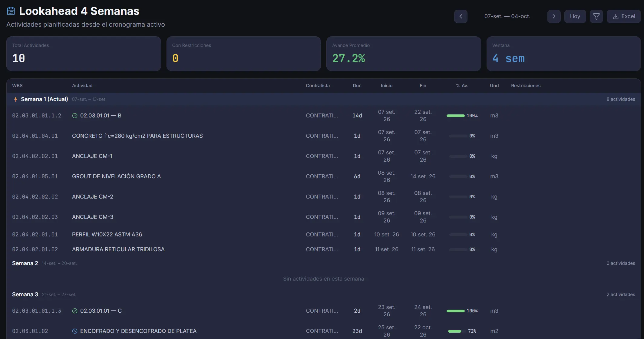Click WBS code 02.03.01.02
644x339 pixels.
pyautogui.click(x=30, y=331)
